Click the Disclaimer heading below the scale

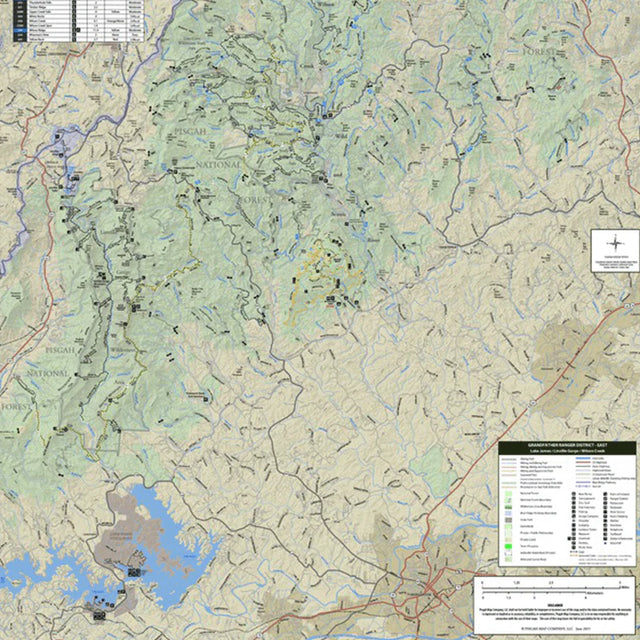[x=554, y=603]
